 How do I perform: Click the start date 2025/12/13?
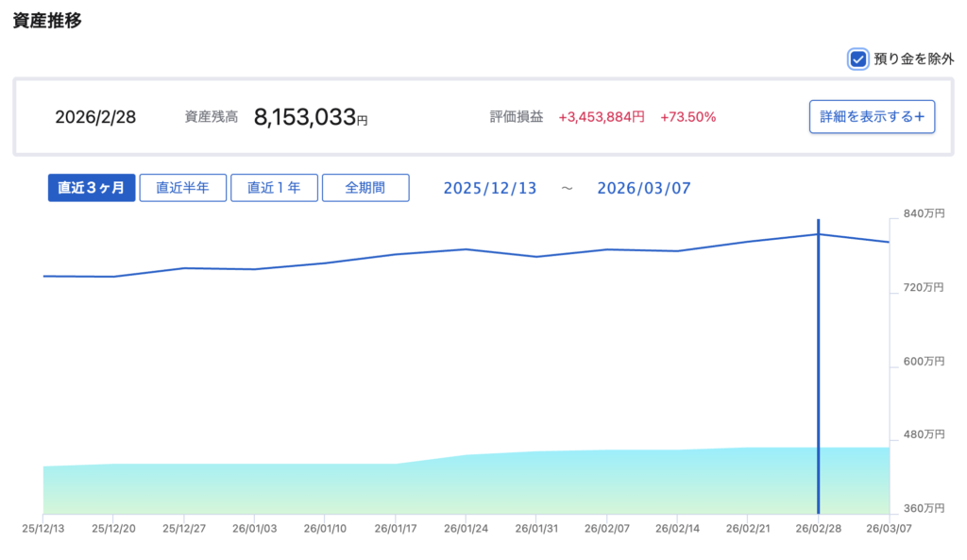click(489, 188)
